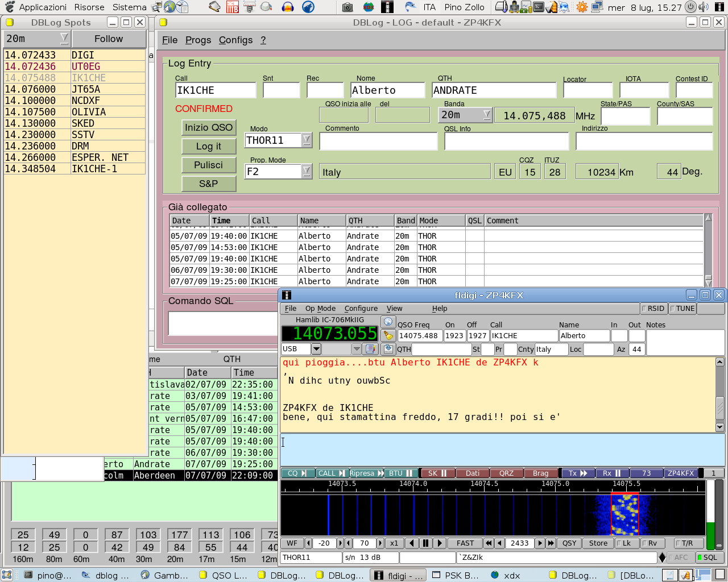The height and width of the screenshot is (582, 728).
Task: Open the USB mode dropdown in fldigi
Action: click(317, 349)
